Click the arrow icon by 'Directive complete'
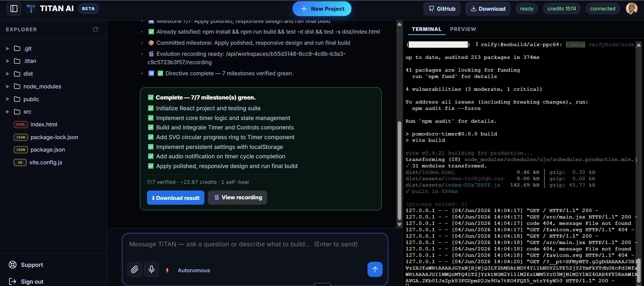Viewport: 644px width, 286px height. [x=151, y=73]
